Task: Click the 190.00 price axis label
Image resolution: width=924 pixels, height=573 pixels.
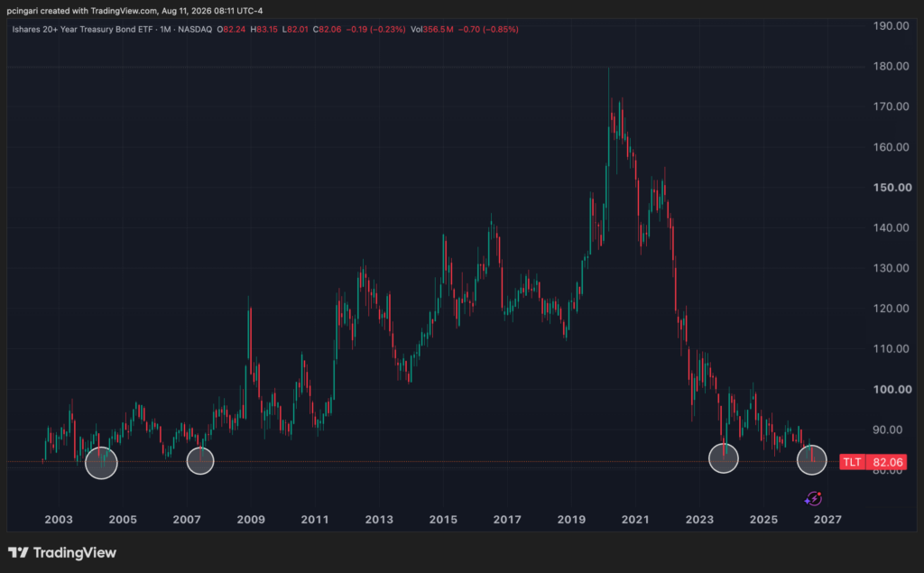Action: 891,26
